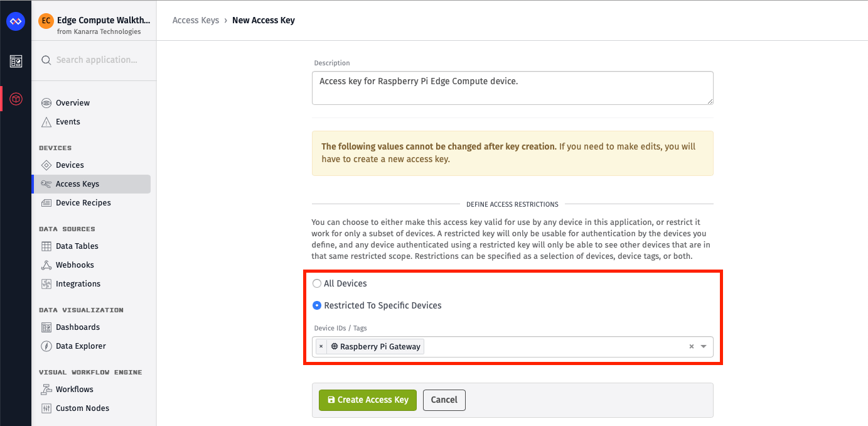
Task: Click the New Access Key breadcrumb text
Action: pyautogui.click(x=264, y=20)
